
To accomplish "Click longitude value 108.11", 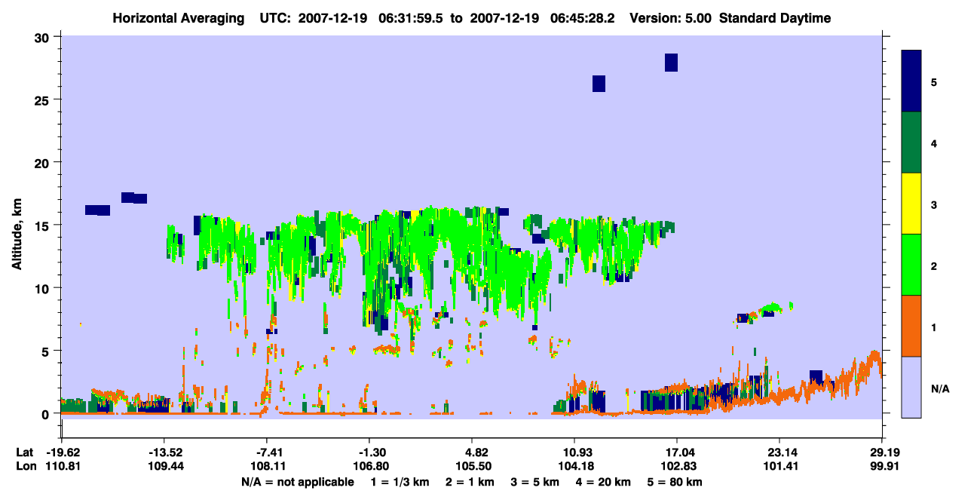I will 268,467.
